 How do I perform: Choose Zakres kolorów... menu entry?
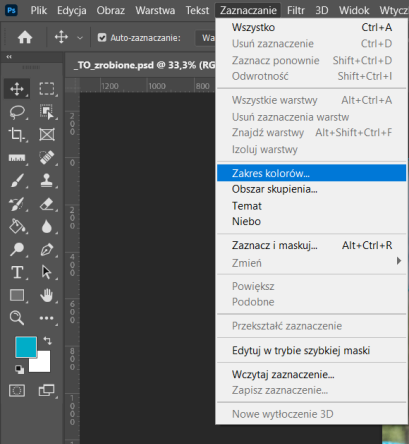coord(311,173)
